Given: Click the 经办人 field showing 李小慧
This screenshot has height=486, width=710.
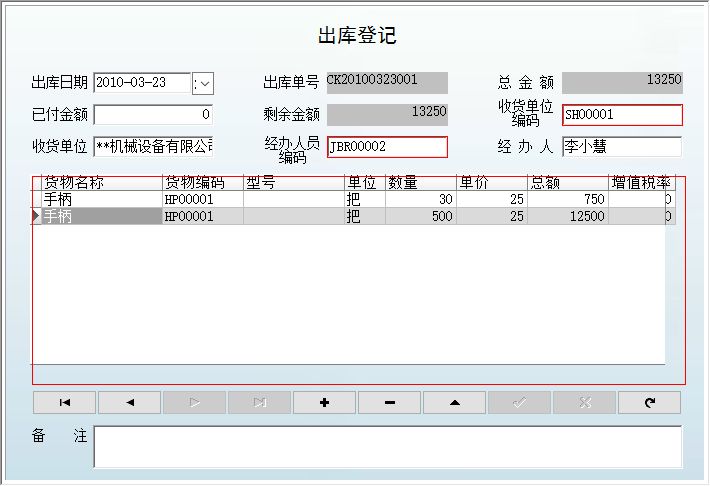Looking at the screenshot, I should 621,147.
